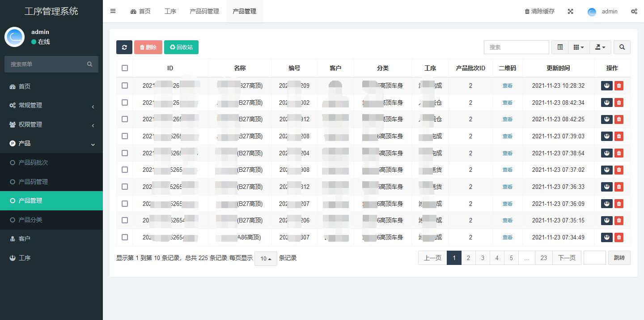The image size is (644, 320).
Task: Click the sidebar menu search icon
Action: [89, 64]
